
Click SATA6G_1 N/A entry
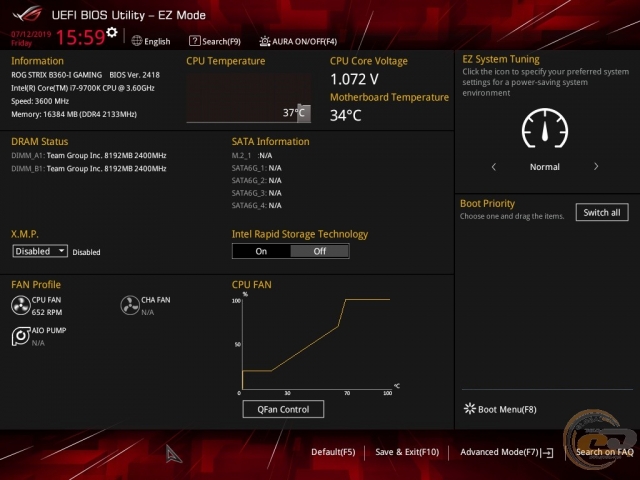click(257, 168)
